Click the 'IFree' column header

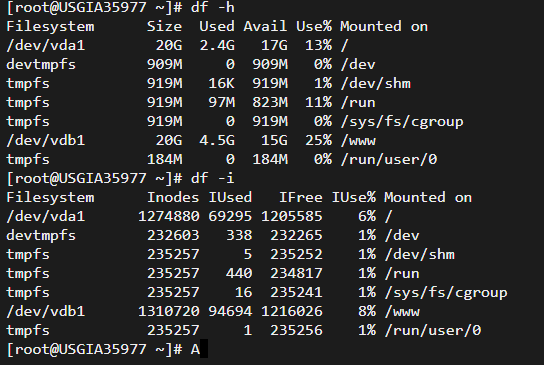pyautogui.click(x=301, y=197)
